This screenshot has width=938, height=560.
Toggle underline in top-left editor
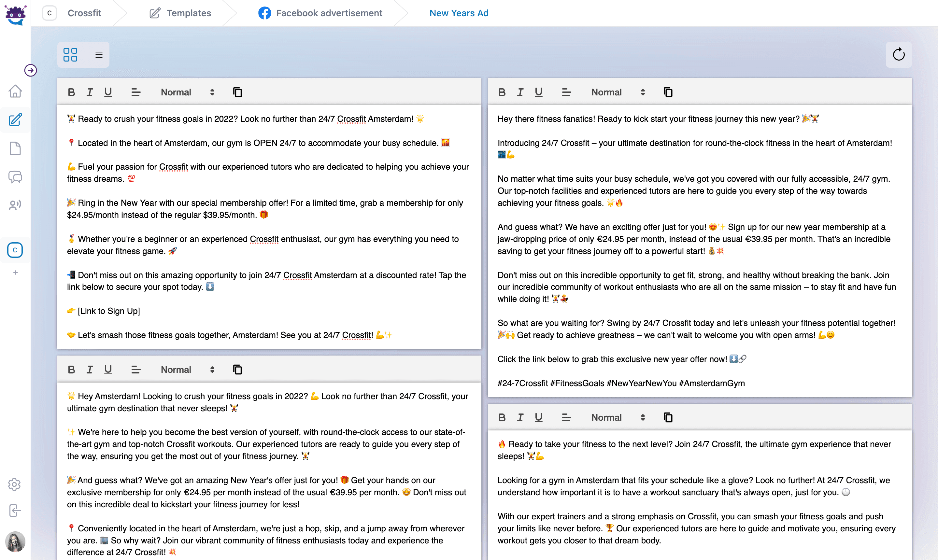(108, 92)
